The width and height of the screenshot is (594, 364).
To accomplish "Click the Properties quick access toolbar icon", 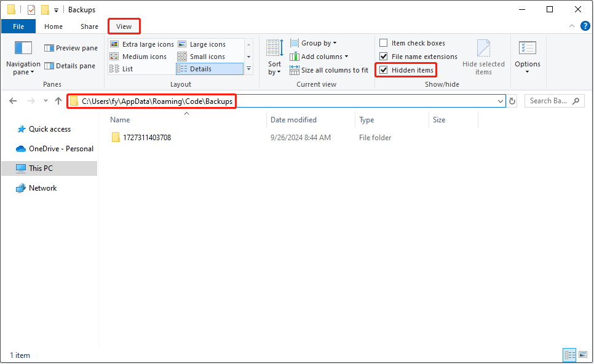I will [31, 10].
